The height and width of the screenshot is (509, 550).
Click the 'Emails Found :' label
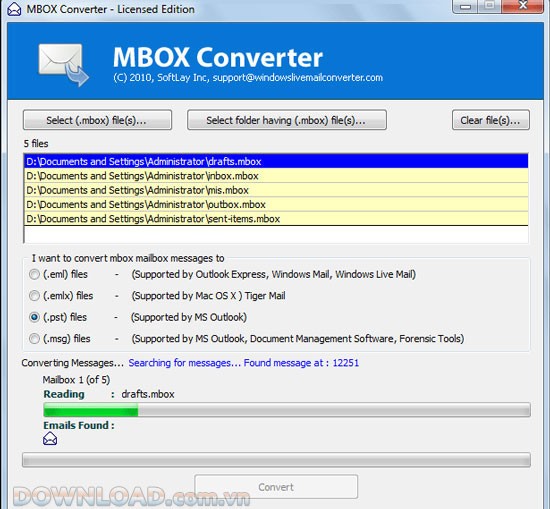(79, 426)
